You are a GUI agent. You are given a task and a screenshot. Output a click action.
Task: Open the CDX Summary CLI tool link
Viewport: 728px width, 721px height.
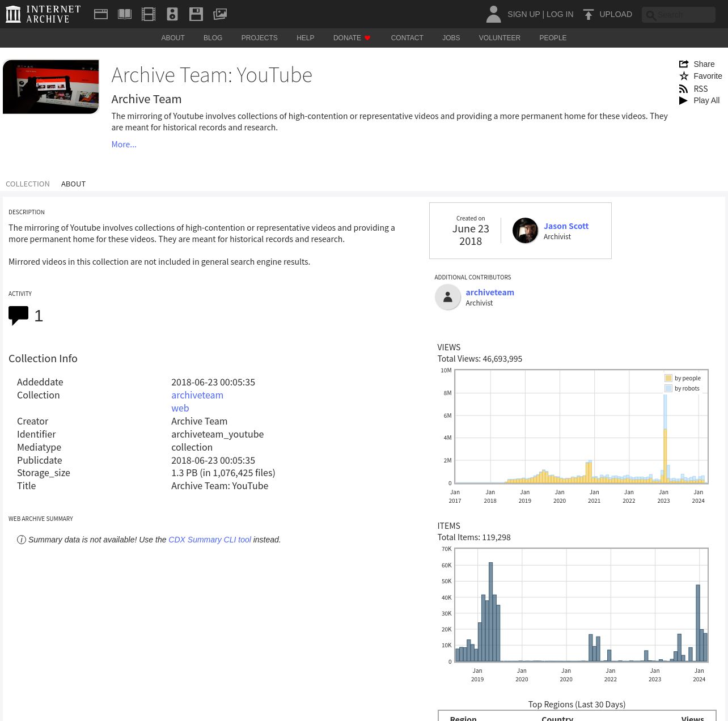coord(210,540)
